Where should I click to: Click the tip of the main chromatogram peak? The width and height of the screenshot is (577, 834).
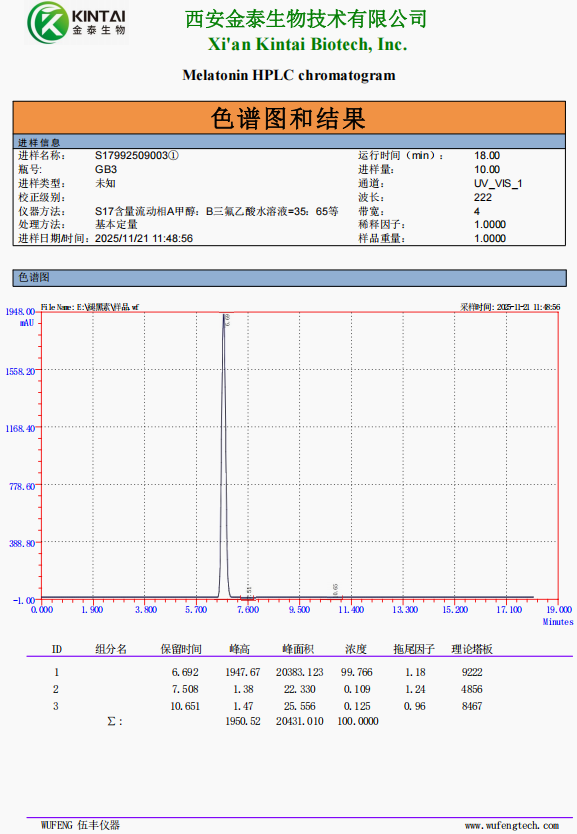(x=223, y=314)
